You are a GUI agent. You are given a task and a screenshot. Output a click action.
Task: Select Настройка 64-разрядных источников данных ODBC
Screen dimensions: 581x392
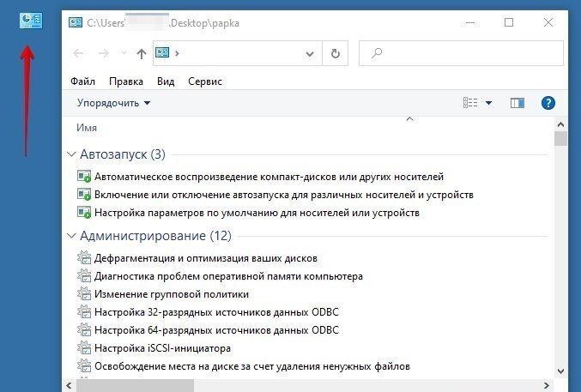217,330
